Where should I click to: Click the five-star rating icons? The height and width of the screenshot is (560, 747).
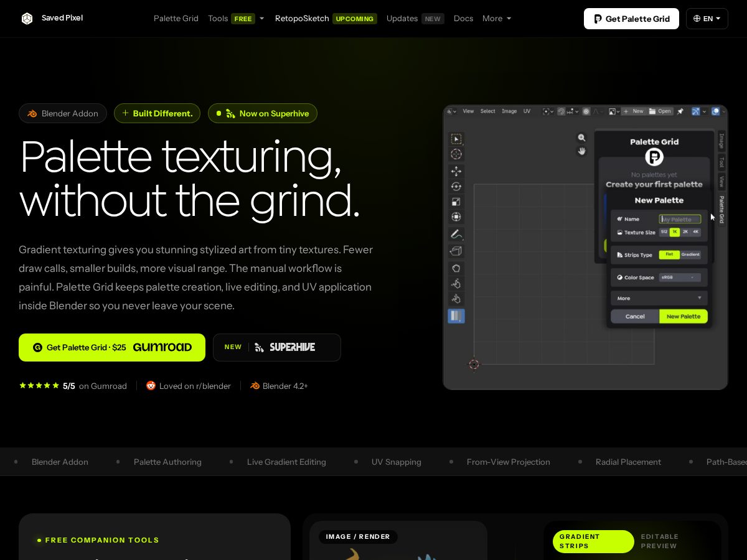tap(39, 386)
